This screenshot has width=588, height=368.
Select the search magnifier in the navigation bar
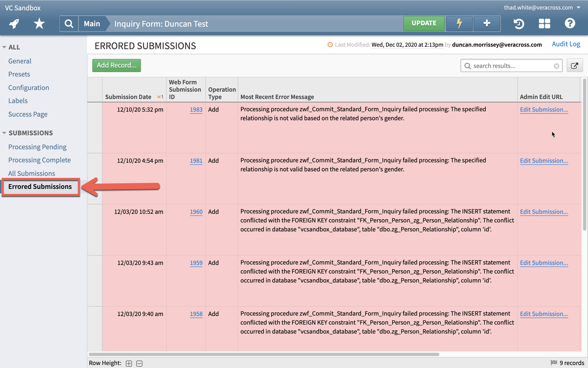[x=68, y=23]
